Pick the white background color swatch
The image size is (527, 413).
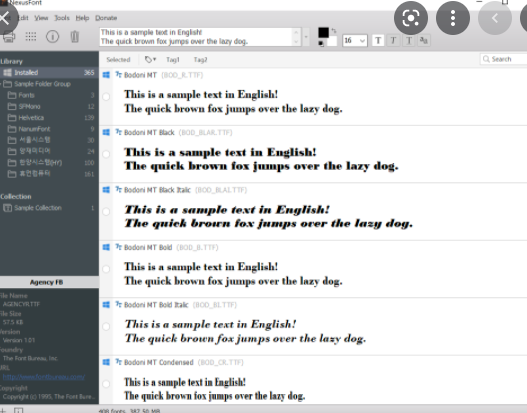click(332, 42)
